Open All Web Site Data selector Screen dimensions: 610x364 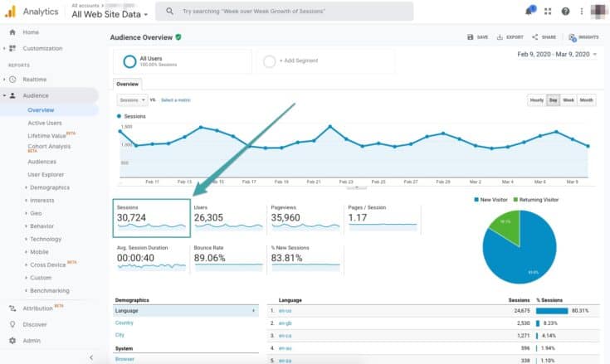[110, 14]
